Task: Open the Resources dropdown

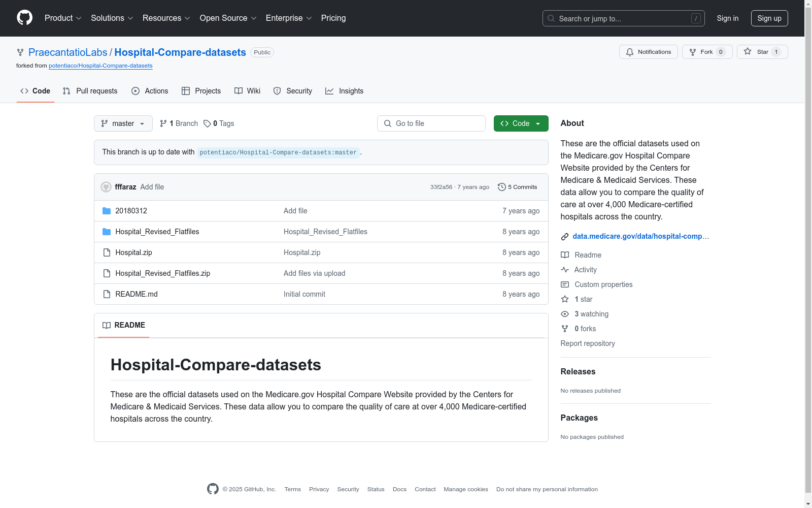Action: (x=166, y=18)
